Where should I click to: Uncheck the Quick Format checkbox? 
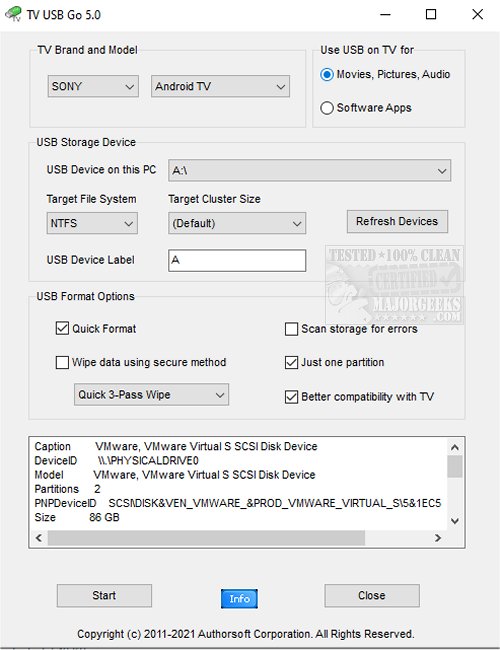click(62, 329)
